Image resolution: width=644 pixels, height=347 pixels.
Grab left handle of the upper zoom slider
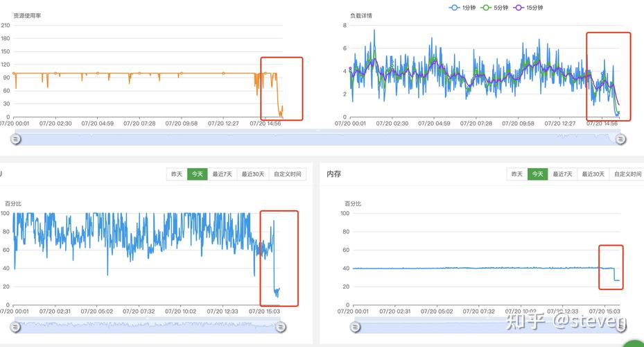click(16, 139)
